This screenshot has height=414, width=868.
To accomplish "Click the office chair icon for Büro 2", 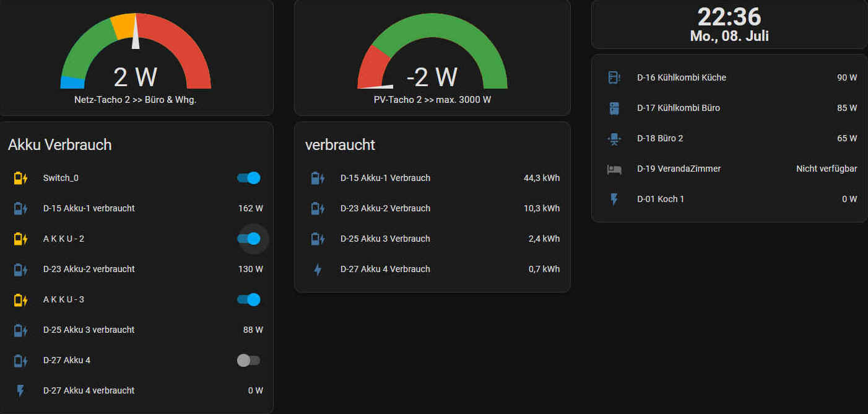I will 614,138.
